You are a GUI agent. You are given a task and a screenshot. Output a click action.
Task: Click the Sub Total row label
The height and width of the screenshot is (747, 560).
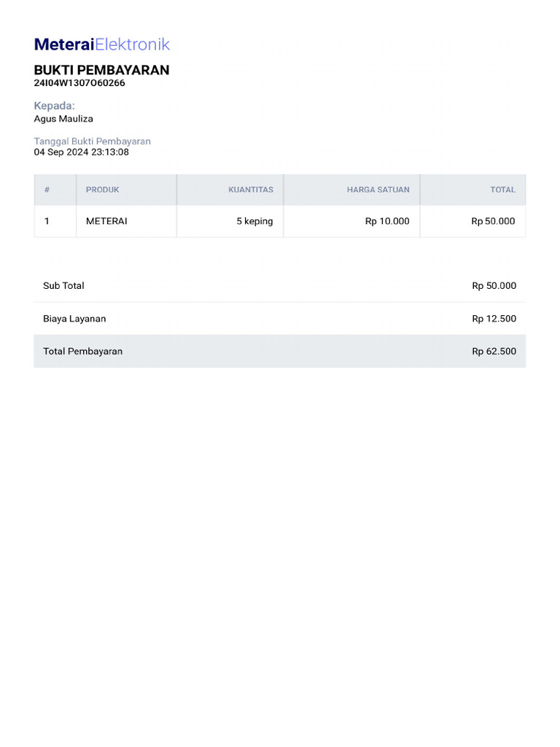(63, 286)
